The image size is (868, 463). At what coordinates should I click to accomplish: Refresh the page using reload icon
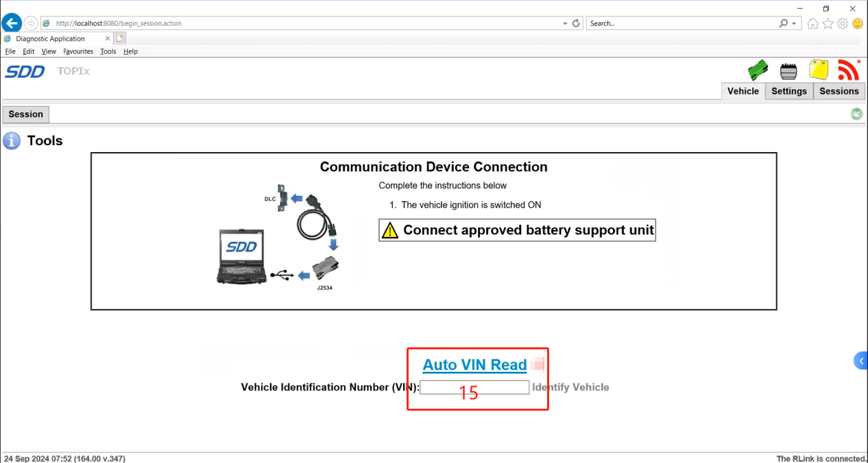576,23
